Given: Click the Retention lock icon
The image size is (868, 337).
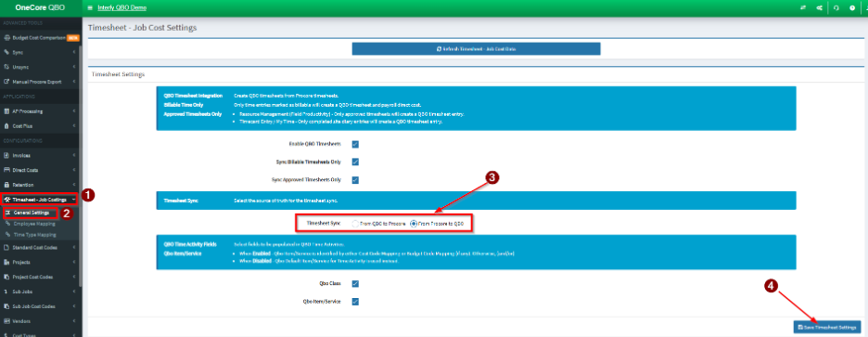Looking at the screenshot, I should pyautogui.click(x=6, y=185).
